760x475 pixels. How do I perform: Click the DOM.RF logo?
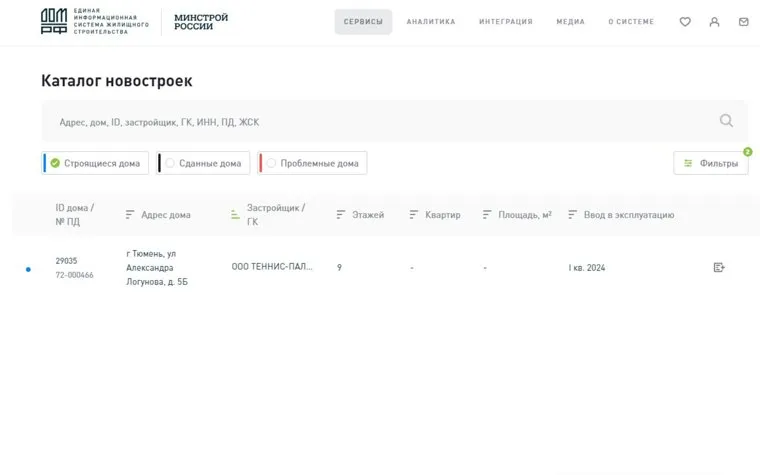tap(54, 21)
